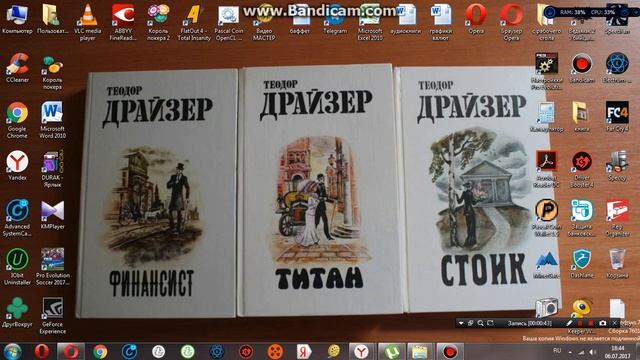The width and height of the screenshot is (640, 360).
Task: Open the Корзина recycle bin
Action: point(617,264)
